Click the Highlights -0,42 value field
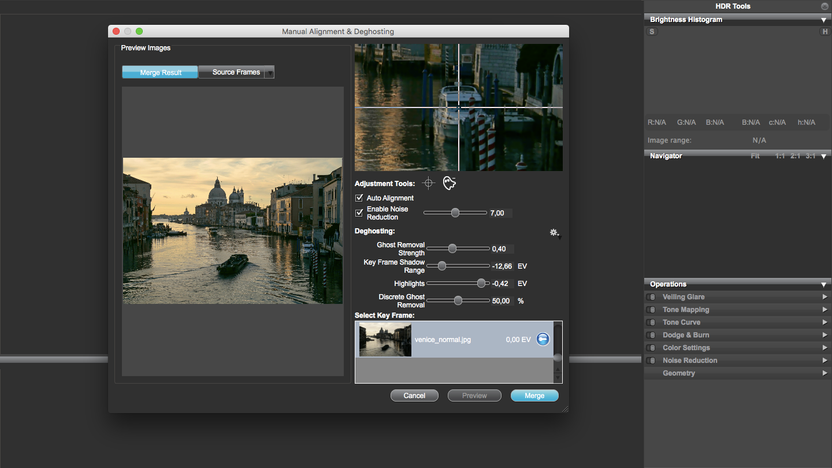Screen dimensions: 832x468 point(502,284)
